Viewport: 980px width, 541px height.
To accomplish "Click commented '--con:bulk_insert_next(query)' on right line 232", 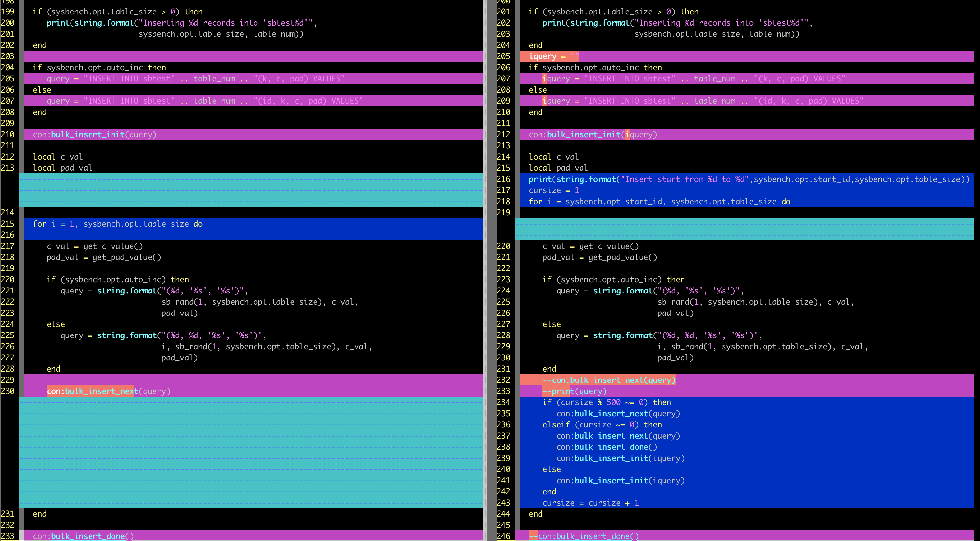I will [609, 380].
